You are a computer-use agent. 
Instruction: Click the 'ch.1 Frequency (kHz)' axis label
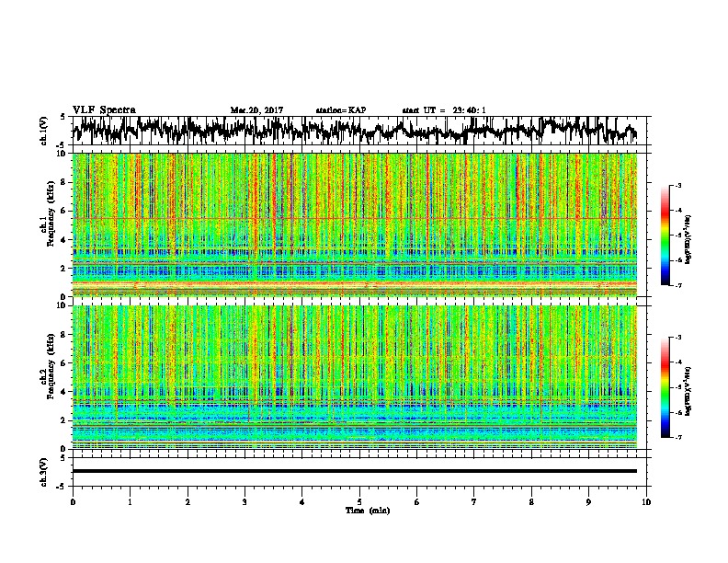[48, 214]
